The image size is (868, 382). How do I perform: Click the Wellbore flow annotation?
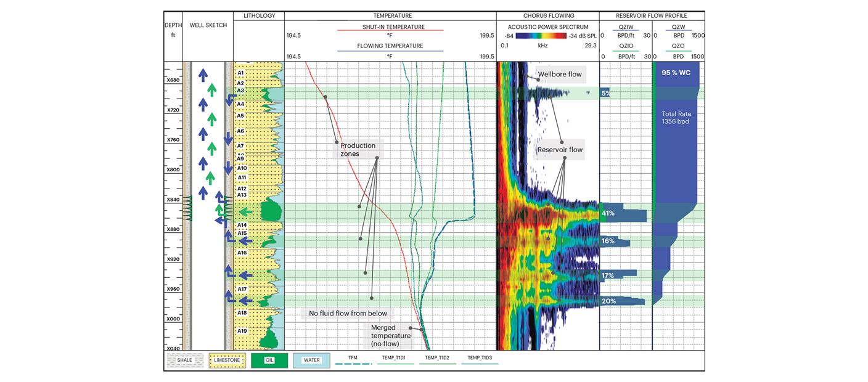click(x=559, y=75)
